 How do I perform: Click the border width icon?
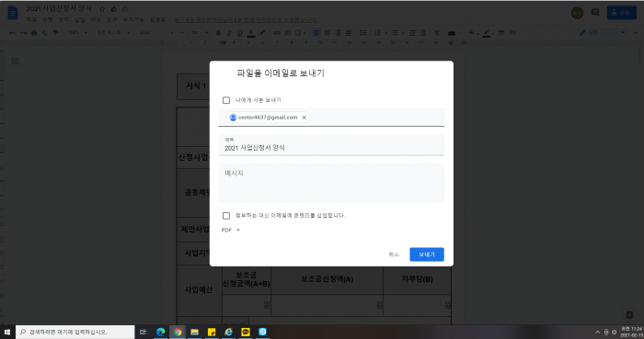pyautogui.click(x=501, y=33)
